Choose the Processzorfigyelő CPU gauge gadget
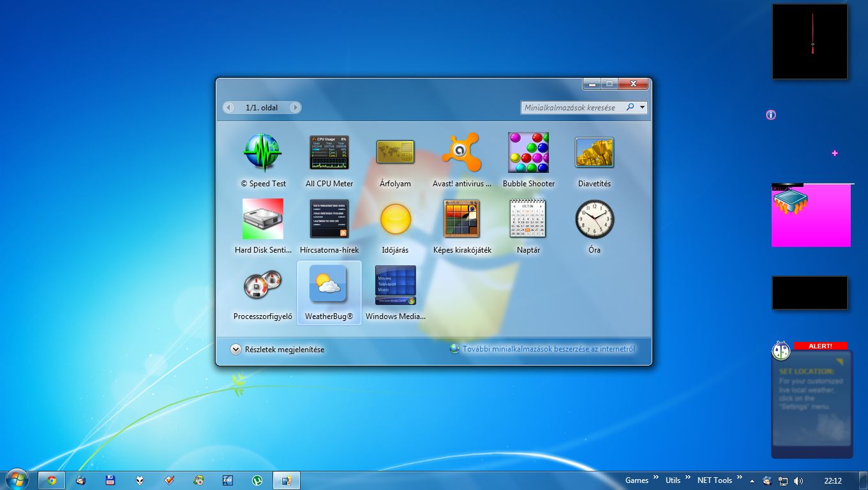Image resolution: width=868 pixels, height=490 pixels. [x=263, y=285]
